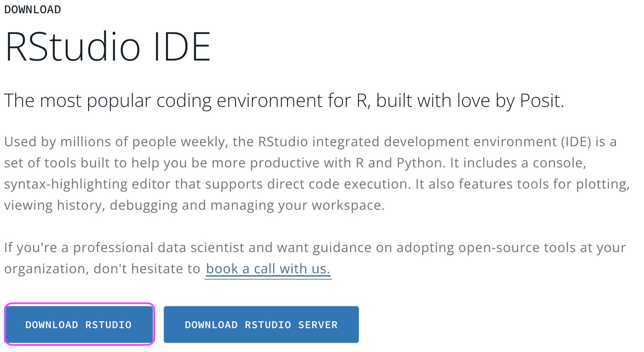Click the word 'Python' in the description
The width and height of the screenshot is (644, 352).
coord(419,163)
